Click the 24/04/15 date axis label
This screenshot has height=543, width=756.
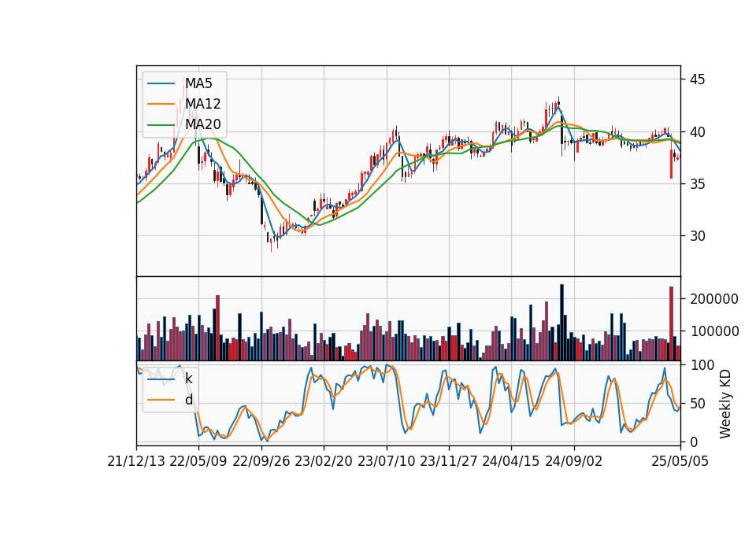pyautogui.click(x=511, y=461)
